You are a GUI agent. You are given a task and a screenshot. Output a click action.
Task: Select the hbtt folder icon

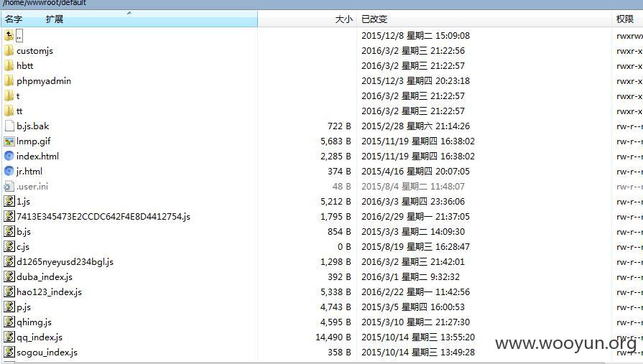[9, 65]
